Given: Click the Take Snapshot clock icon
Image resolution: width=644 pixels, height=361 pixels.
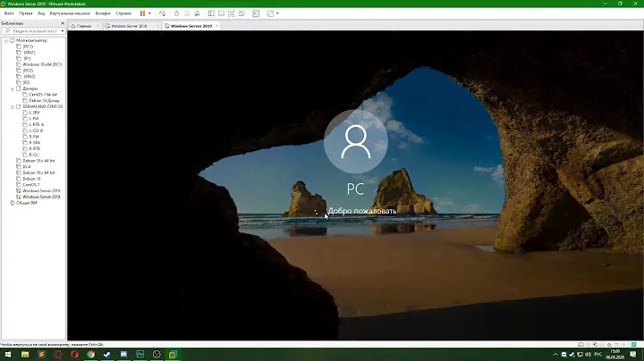Looking at the screenshot, I should pyautogui.click(x=176, y=13).
